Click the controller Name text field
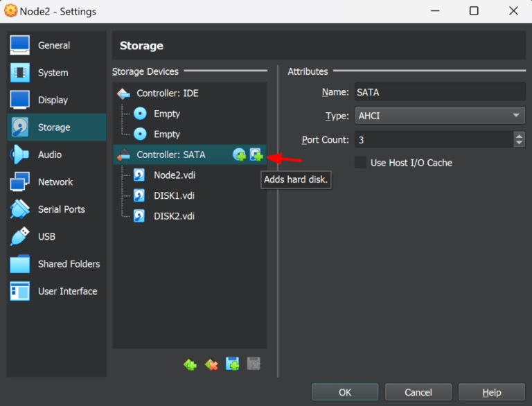The width and height of the screenshot is (532, 406). pos(440,92)
